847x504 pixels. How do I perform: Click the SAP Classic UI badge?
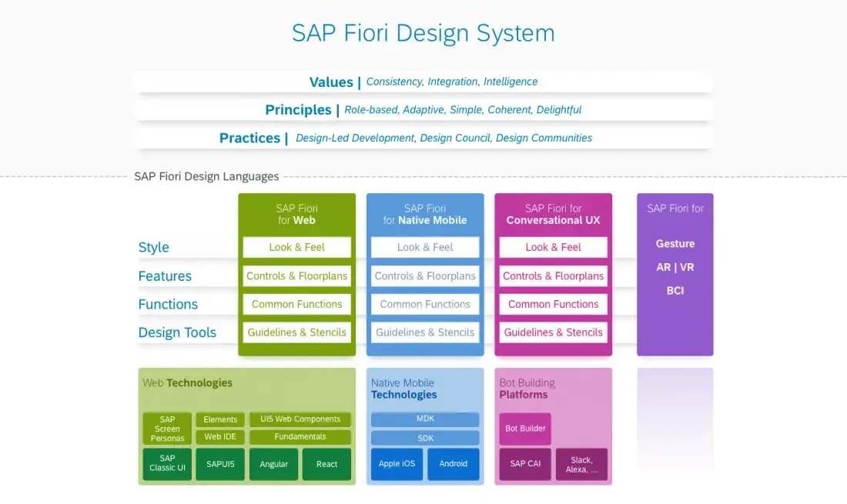click(167, 464)
